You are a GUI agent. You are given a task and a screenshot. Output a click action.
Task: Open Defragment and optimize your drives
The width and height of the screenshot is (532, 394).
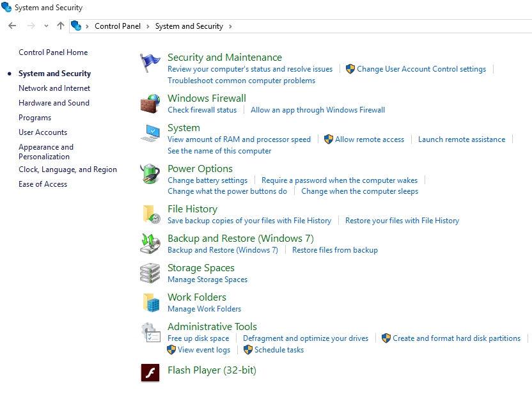(x=306, y=338)
